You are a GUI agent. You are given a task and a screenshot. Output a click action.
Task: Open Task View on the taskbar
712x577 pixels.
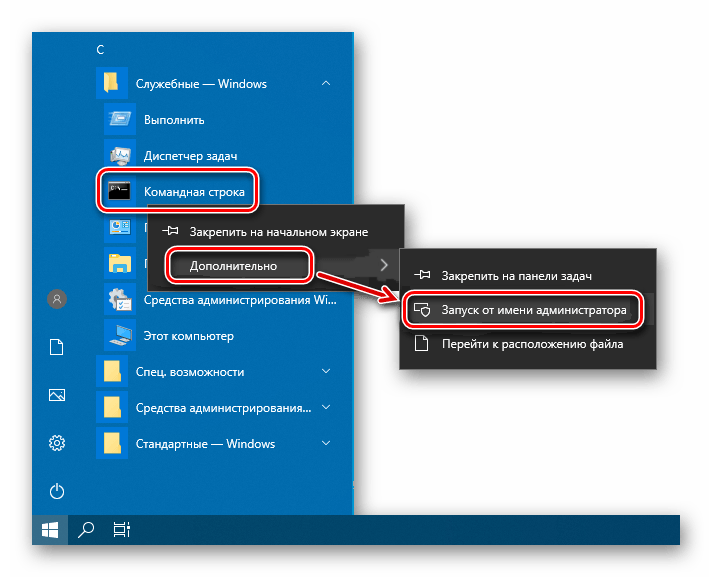(x=122, y=530)
